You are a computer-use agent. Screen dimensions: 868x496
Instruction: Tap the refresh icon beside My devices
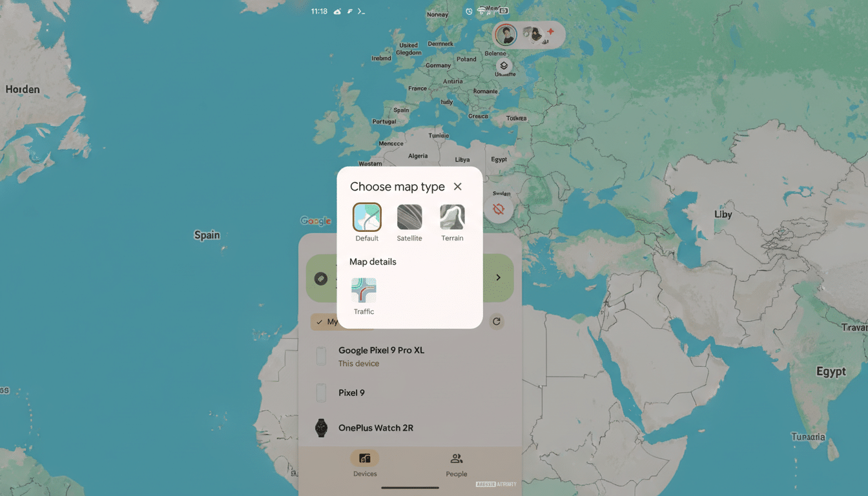tap(496, 322)
